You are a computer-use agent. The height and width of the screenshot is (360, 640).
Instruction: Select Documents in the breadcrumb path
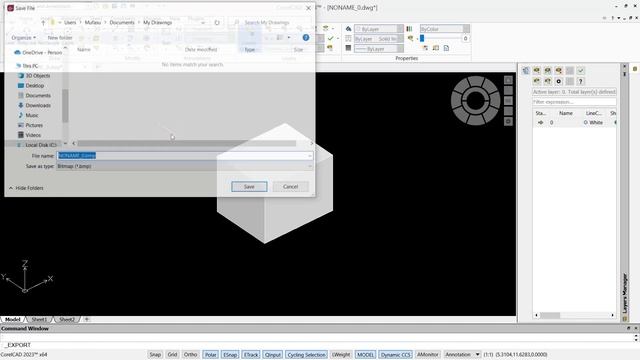(x=122, y=22)
